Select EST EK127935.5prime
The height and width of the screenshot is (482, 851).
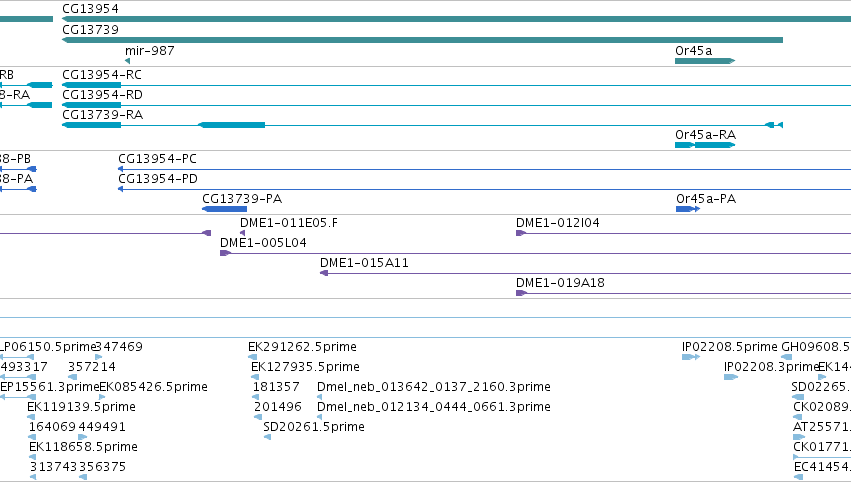(305, 367)
